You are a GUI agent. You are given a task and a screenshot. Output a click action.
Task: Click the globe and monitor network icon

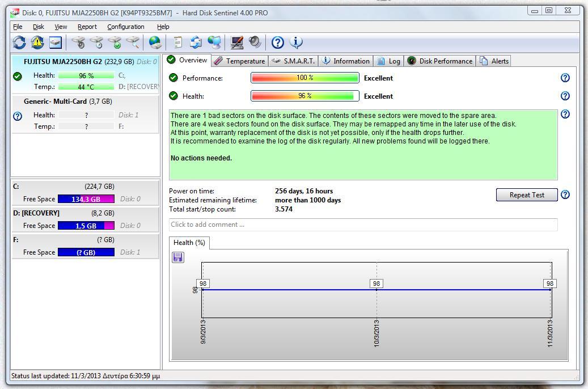point(214,43)
